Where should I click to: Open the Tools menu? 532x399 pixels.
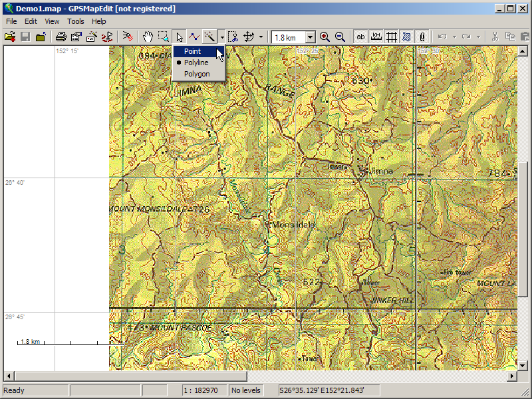pos(76,21)
